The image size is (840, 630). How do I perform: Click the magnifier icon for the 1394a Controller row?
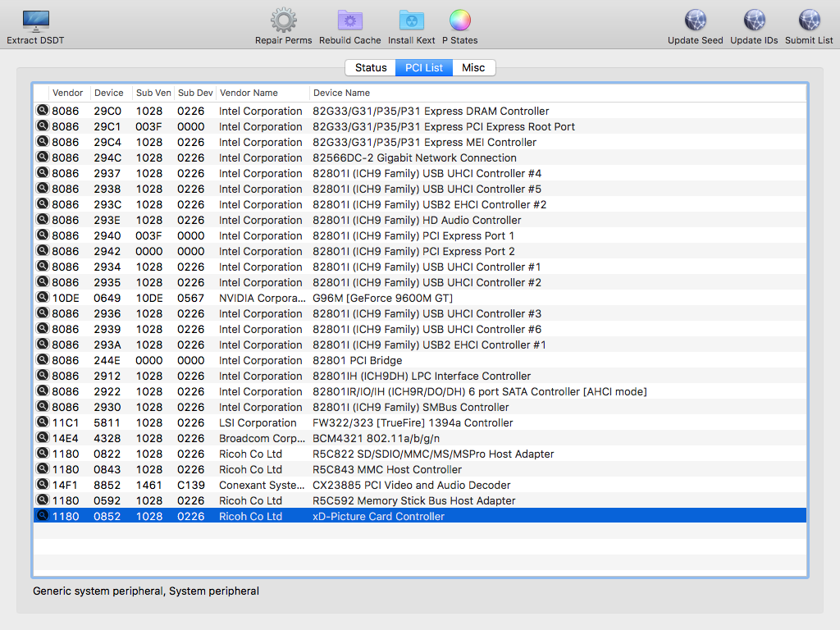(43, 422)
